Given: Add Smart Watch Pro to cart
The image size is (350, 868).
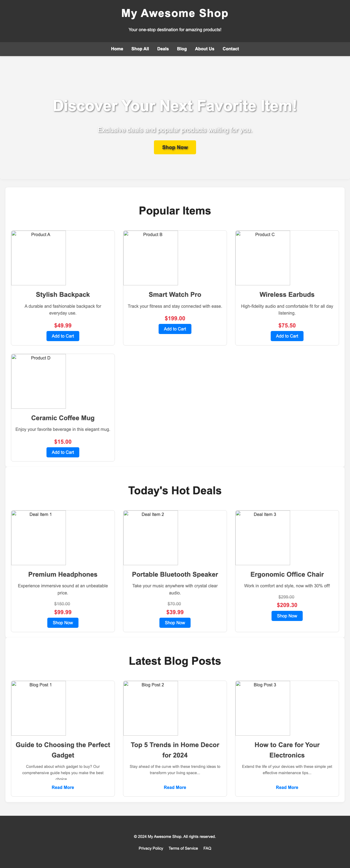Looking at the screenshot, I should [x=174, y=329].
